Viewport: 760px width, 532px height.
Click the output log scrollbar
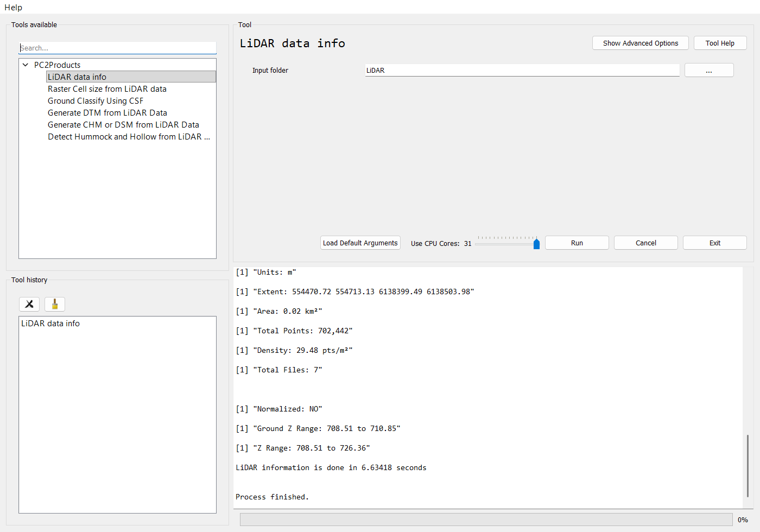[x=748, y=466]
